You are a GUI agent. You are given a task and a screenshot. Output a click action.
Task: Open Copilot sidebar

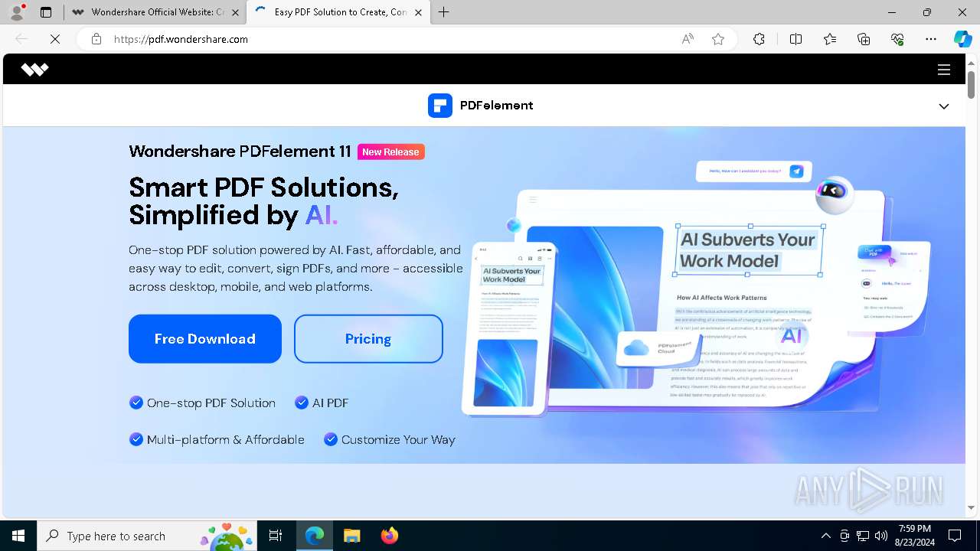pos(962,39)
